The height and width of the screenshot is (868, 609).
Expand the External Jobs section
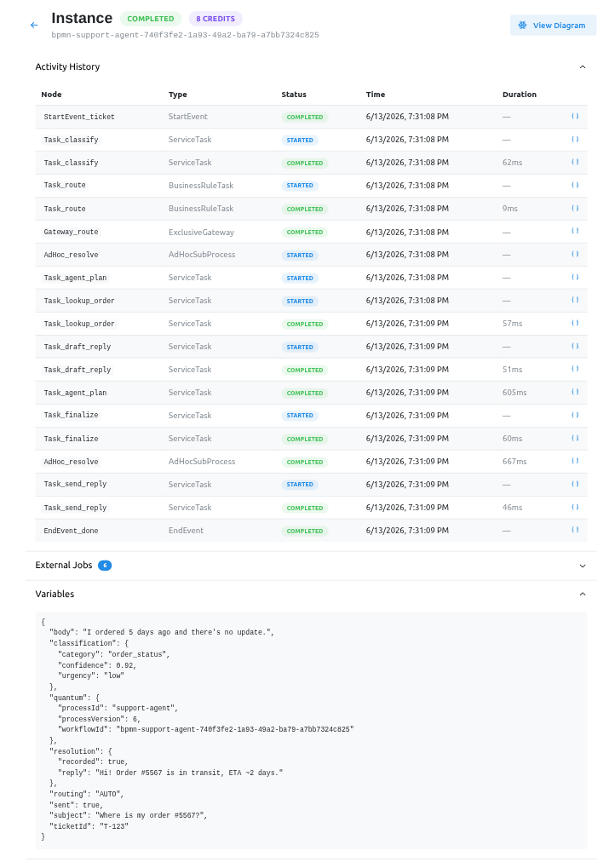[583, 566]
